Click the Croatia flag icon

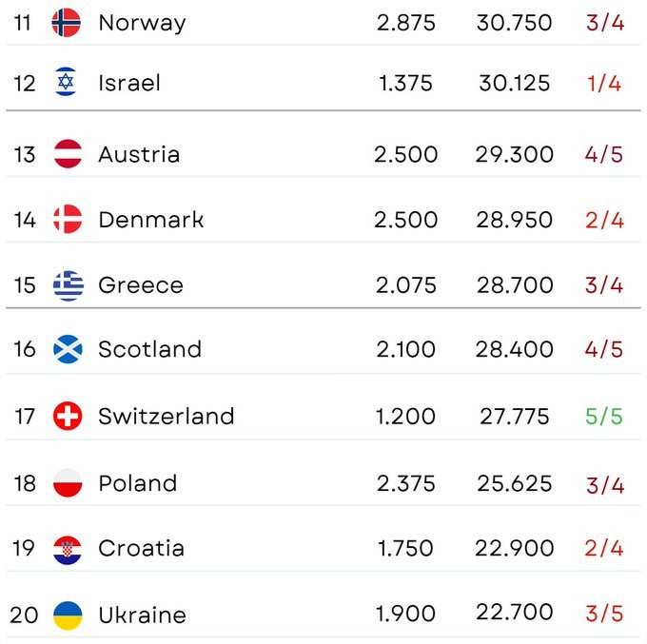[x=68, y=549]
